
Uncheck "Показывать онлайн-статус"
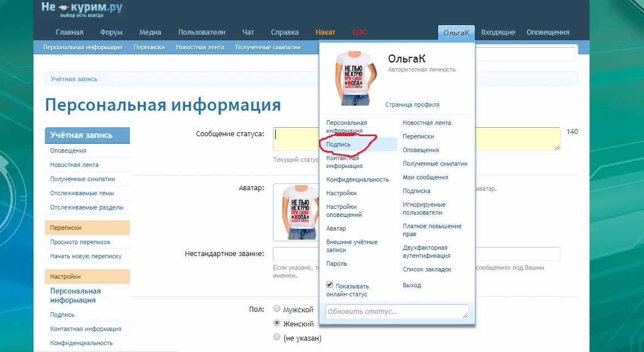tap(330, 284)
